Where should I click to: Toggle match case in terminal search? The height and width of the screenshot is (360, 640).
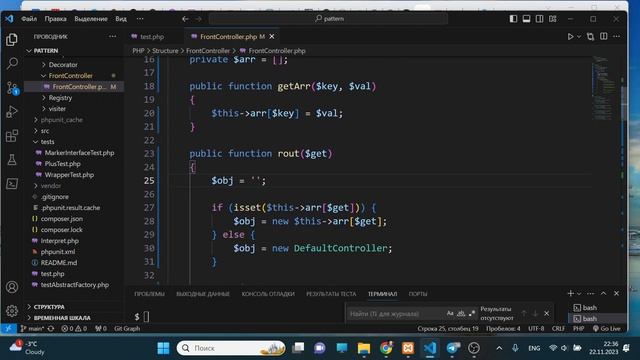pos(450,313)
